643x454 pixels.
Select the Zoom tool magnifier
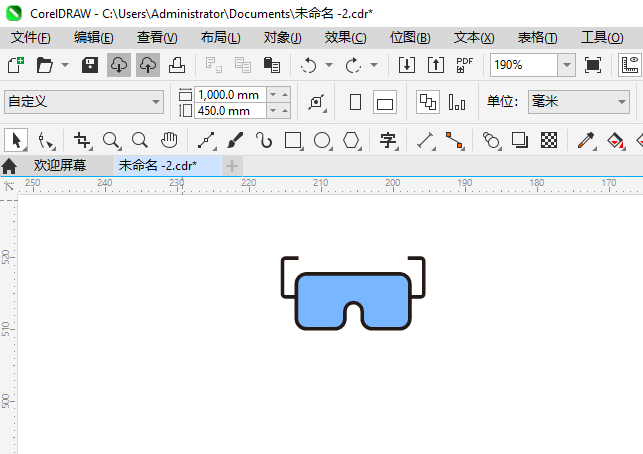(x=111, y=140)
